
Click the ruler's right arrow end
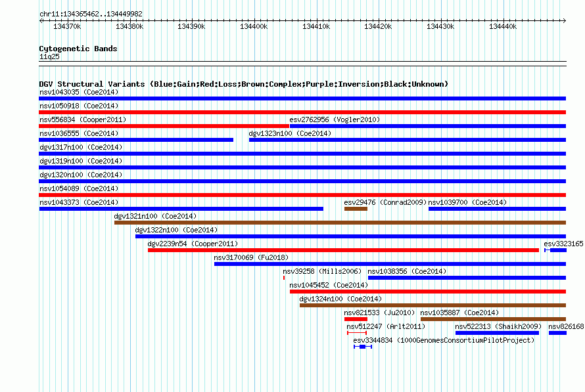point(565,20)
